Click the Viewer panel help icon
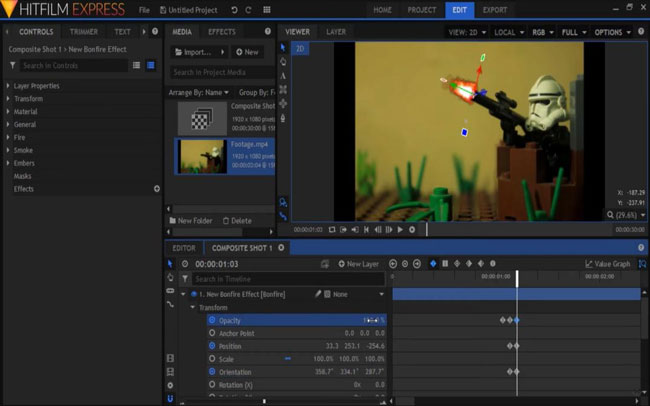This screenshot has width=650, height=406. (641, 32)
